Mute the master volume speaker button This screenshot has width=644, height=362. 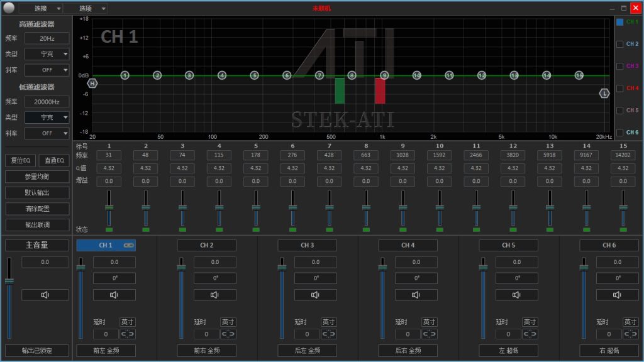pyautogui.click(x=45, y=295)
